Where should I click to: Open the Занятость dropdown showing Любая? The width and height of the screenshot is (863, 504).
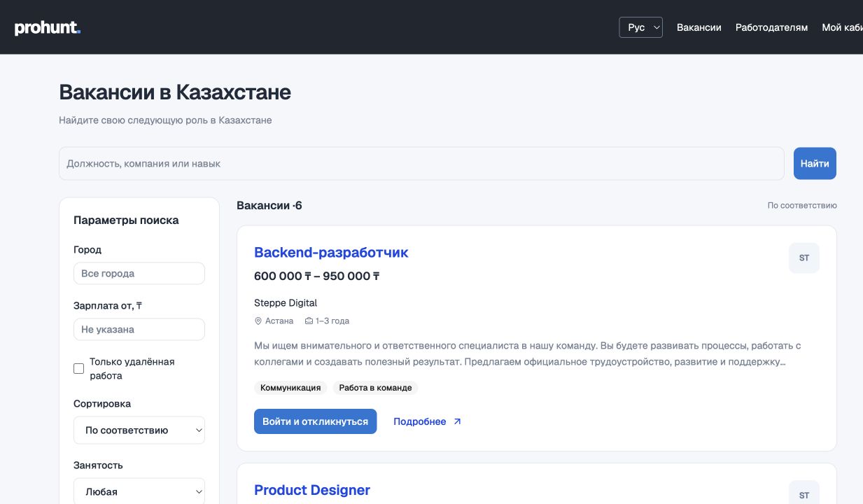139,491
